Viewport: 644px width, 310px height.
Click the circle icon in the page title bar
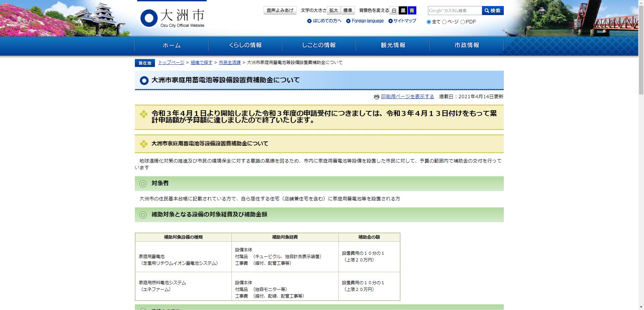coord(144,80)
